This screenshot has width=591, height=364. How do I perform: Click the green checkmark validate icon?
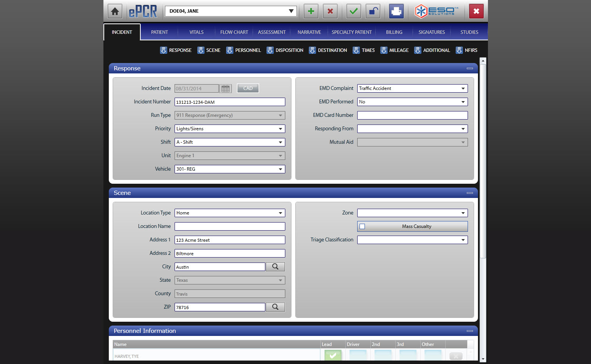tap(354, 11)
